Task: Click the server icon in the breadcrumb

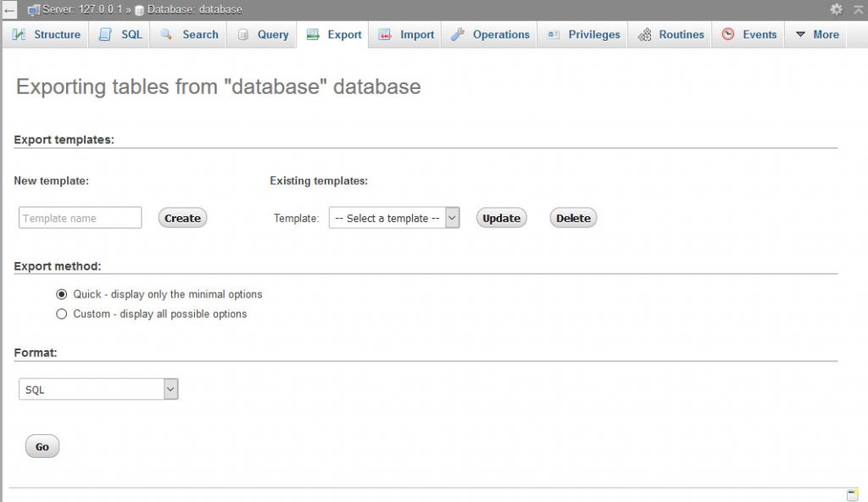Action: [x=34, y=9]
